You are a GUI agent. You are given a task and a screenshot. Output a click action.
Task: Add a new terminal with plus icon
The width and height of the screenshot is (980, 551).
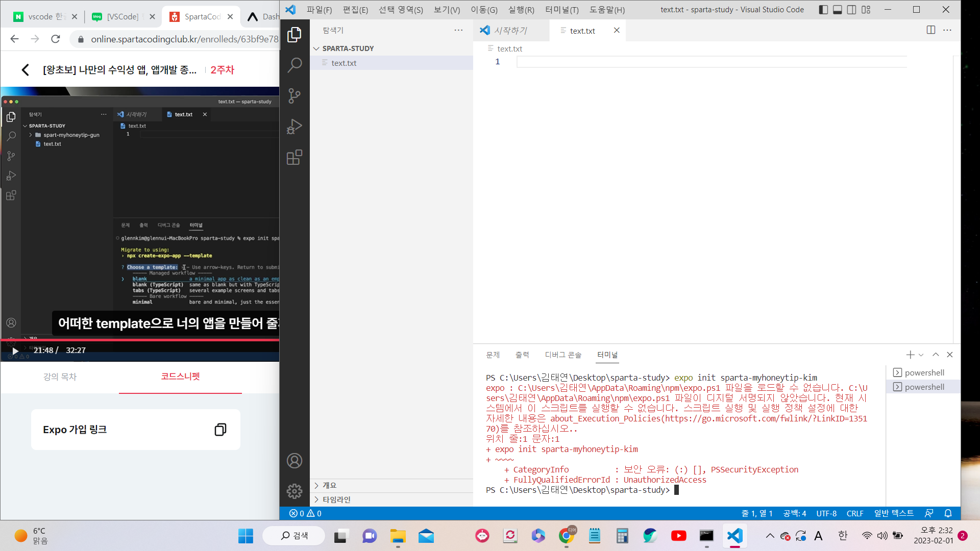tap(910, 355)
